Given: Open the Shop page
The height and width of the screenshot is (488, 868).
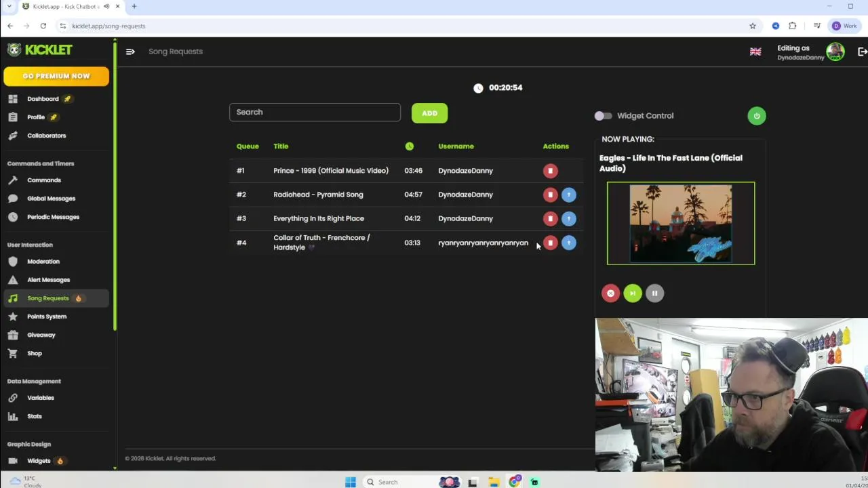Looking at the screenshot, I should (34, 353).
